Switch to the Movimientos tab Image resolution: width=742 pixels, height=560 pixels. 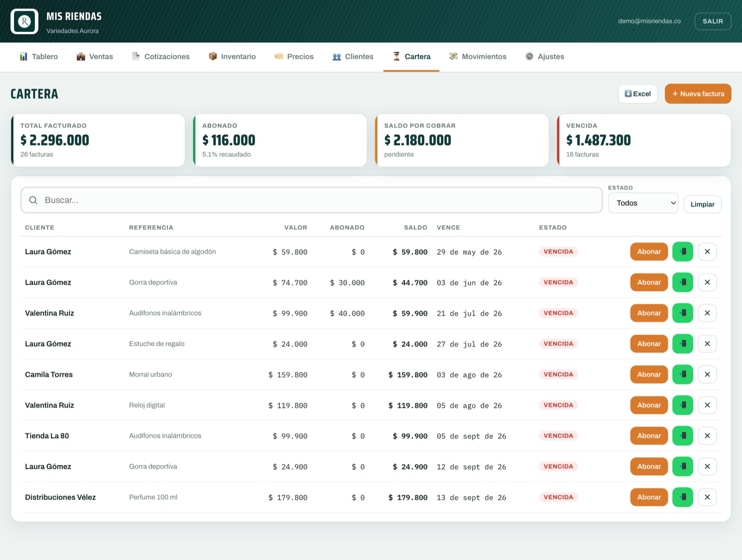[x=478, y=57]
